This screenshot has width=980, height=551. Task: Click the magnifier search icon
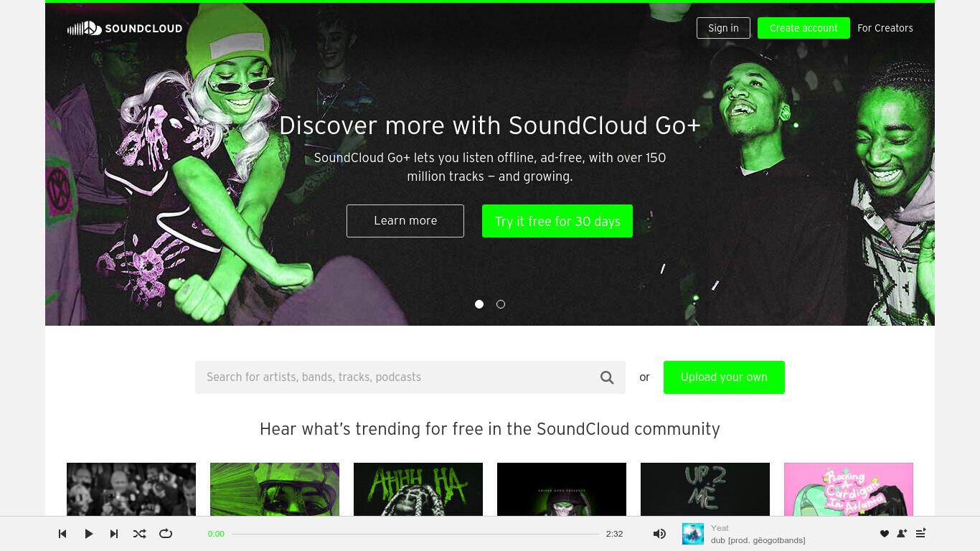[x=607, y=377]
